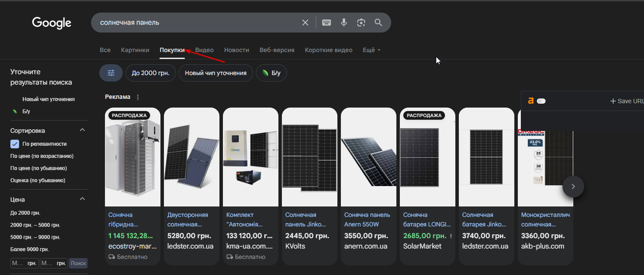This screenshot has width=644, height=275.
Task: Sort by По цене (по возрастанию)
Action: point(42,156)
